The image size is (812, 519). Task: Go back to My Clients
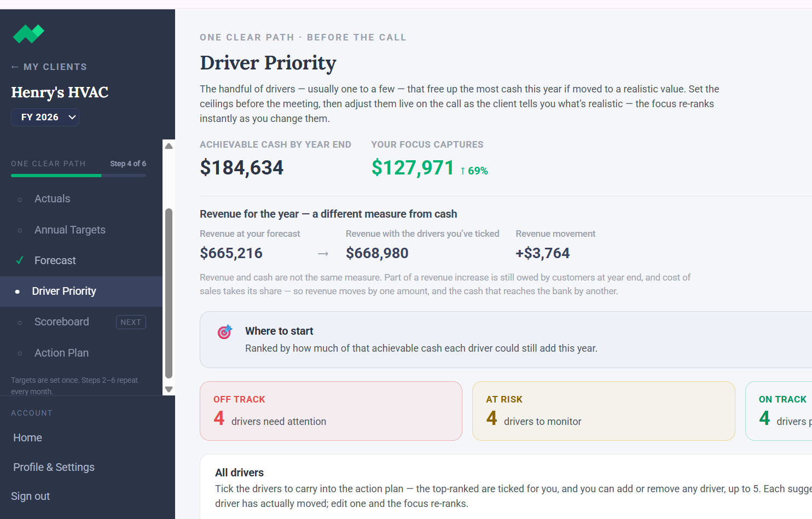tap(49, 67)
